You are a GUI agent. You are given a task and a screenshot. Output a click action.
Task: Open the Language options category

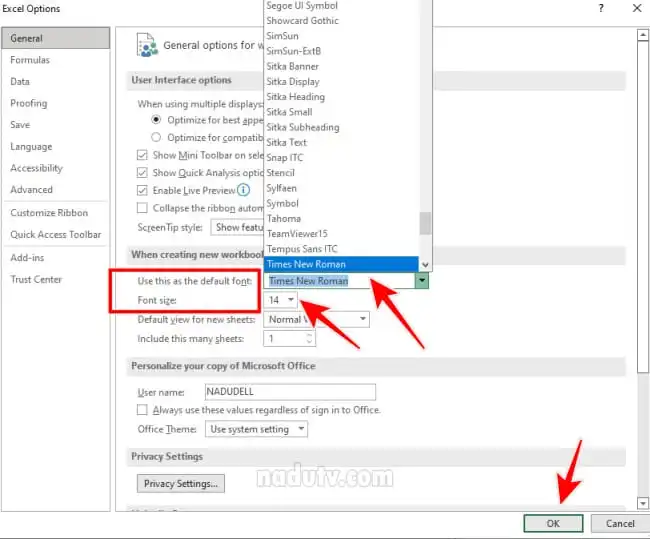click(x=56, y=147)
